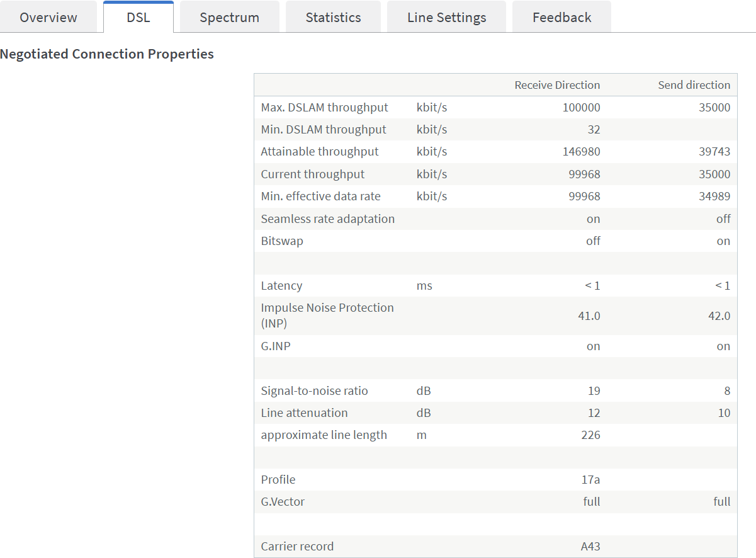This screenshot has height=558, width=756.
Task: Select the G.Vector row label
Action: [283, 502]
